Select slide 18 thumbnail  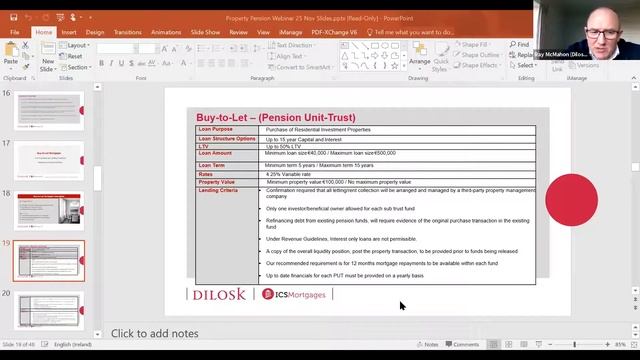49,211
